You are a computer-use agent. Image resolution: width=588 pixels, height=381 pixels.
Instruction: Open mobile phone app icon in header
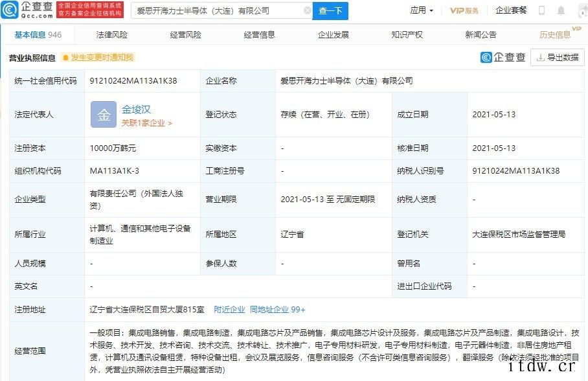point(541,10)
